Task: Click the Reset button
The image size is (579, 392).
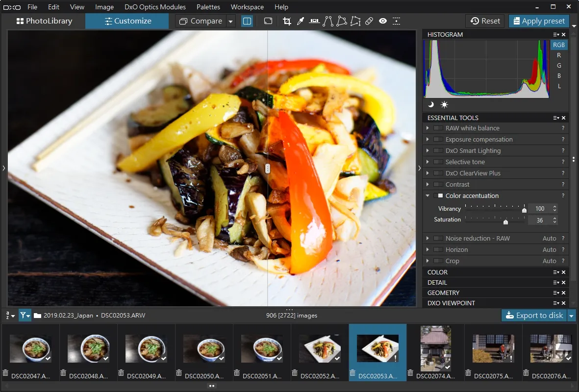Action: (485, 21)
